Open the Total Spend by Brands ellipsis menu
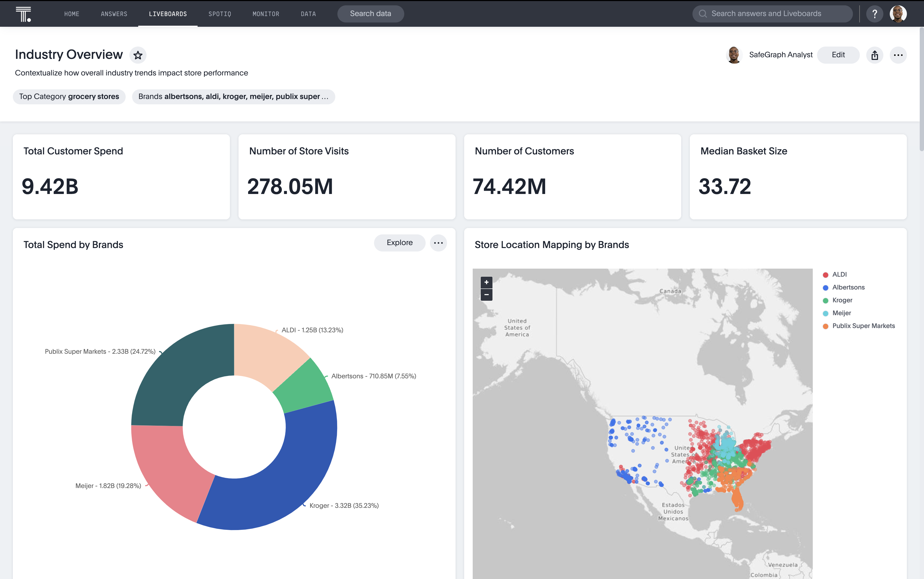The height and width of the screenshot is (579, 924). (438, 243)
